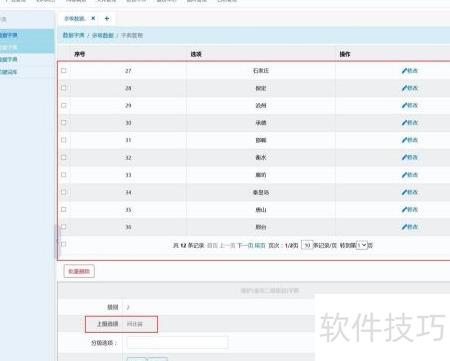Click the red batch delete button

tap(79, 271)
